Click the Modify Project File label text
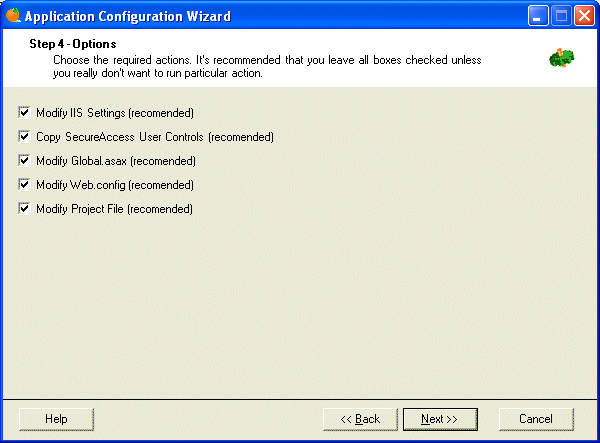600x443 pixels. 114,209
